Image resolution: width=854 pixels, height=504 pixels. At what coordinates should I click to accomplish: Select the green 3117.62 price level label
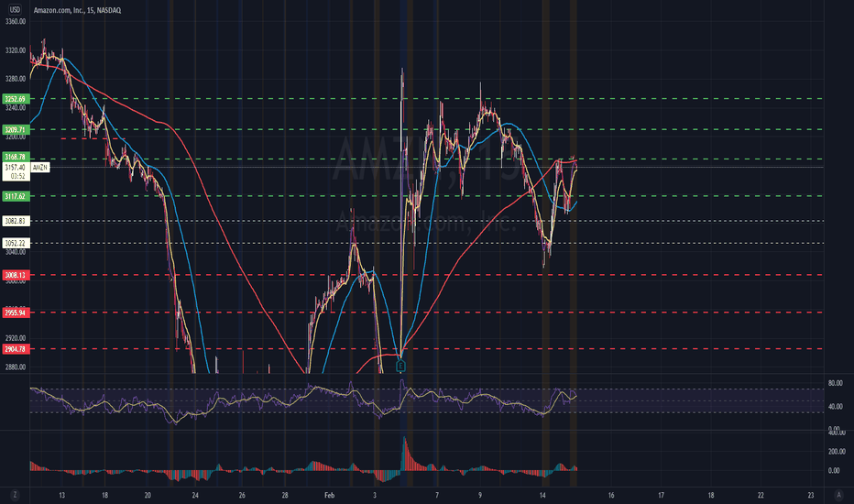click(x=16, y=196)
